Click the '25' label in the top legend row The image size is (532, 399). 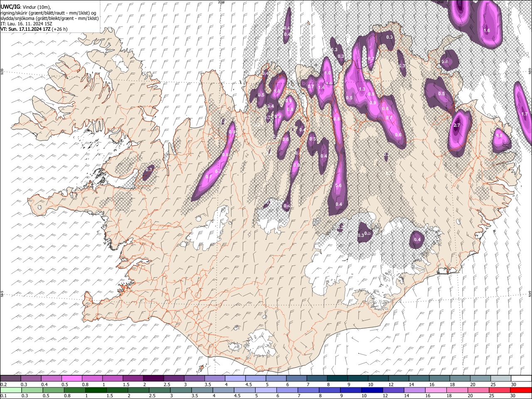tap(493, 384)
